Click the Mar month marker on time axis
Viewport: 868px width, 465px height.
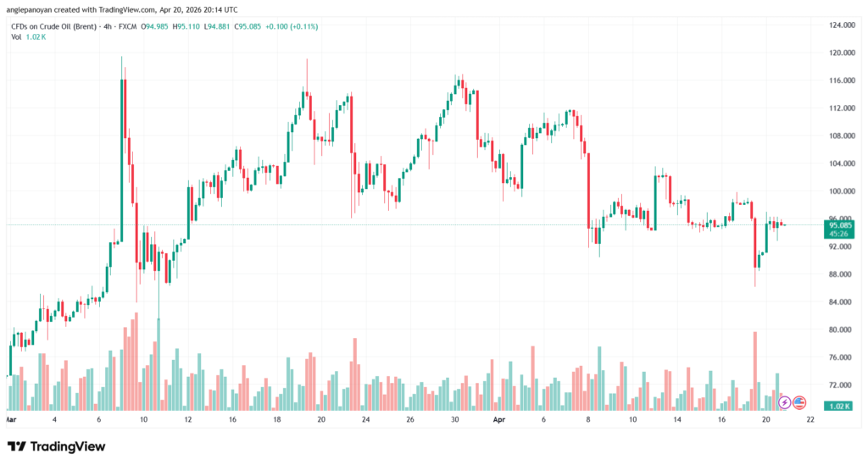click(10, 419)
